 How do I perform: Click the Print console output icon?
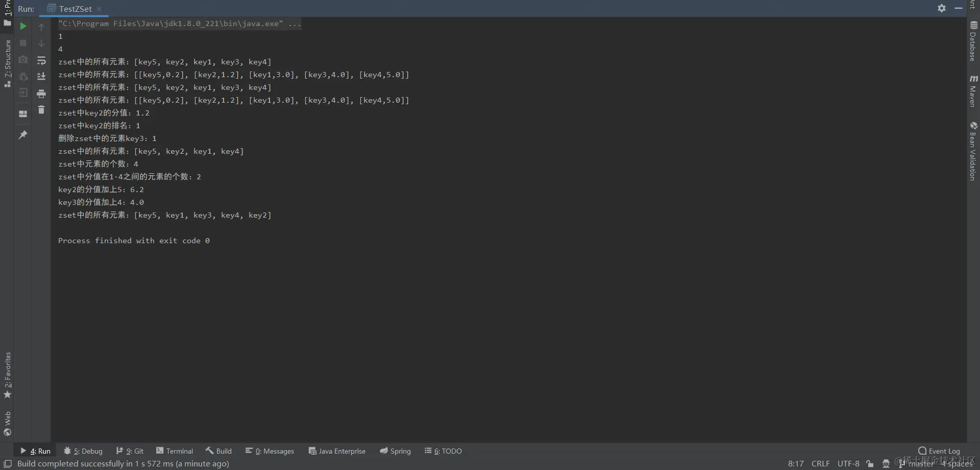click(41, 93)
